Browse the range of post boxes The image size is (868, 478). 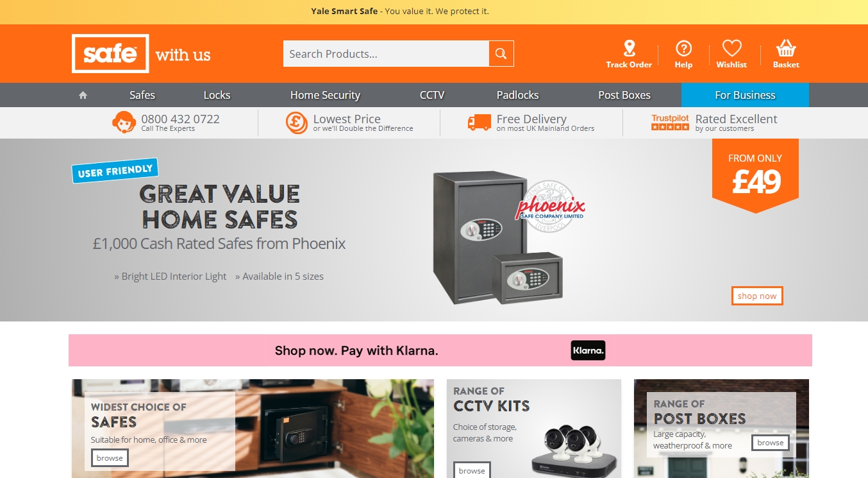pos(770,443)
